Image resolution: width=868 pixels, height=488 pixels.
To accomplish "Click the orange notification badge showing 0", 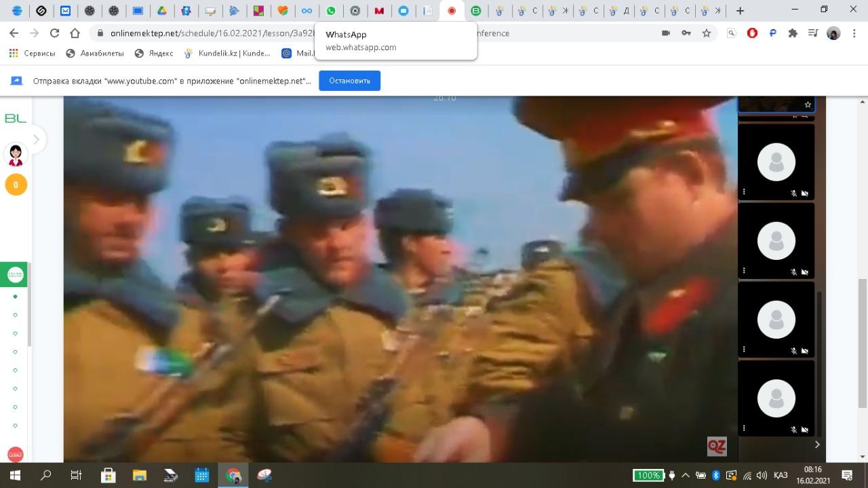I will click(16, 185).
